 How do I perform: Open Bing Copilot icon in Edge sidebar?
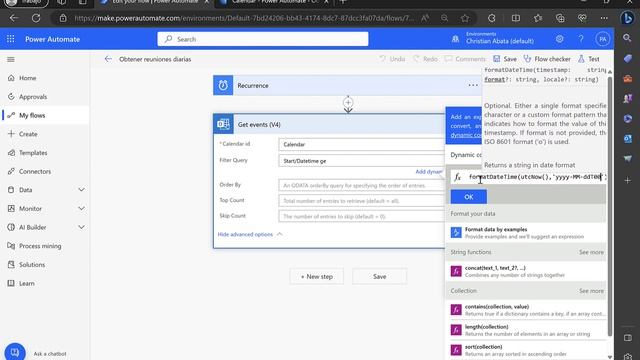[627, 18]
